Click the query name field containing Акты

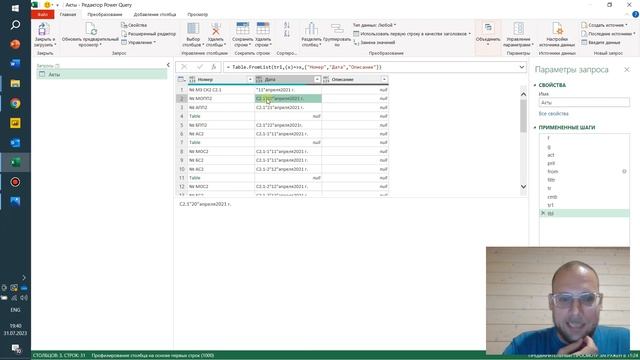tap(584, 102)
